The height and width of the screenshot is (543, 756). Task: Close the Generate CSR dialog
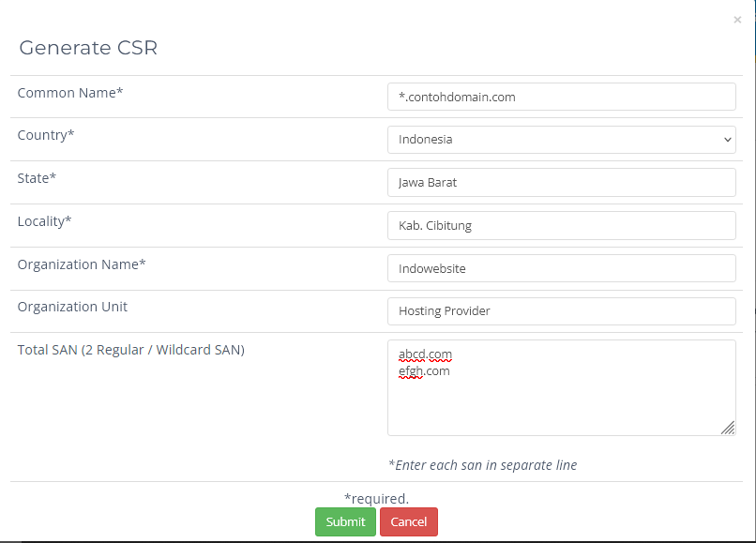point(737,20)
